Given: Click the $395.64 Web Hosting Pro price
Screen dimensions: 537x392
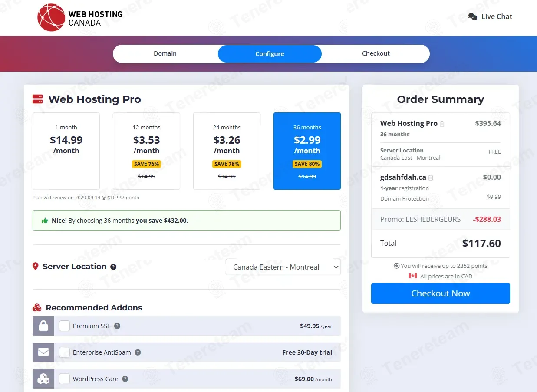Looking at the screenshot, I should tap(488, 123).
